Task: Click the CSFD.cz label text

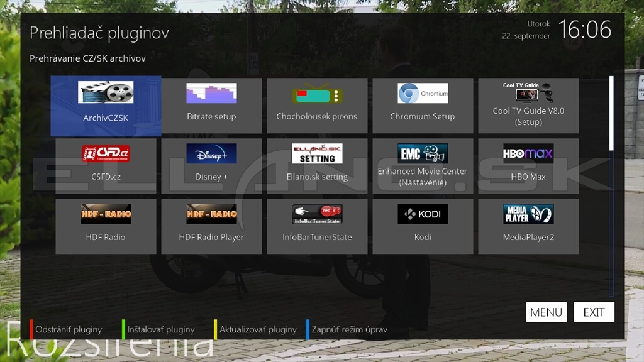Action: click(x=106, y=177)
